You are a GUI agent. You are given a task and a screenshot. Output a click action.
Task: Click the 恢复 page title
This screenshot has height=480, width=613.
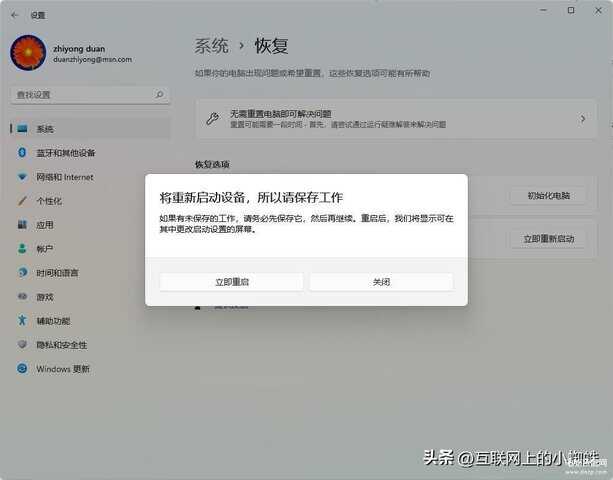(271, 46)
